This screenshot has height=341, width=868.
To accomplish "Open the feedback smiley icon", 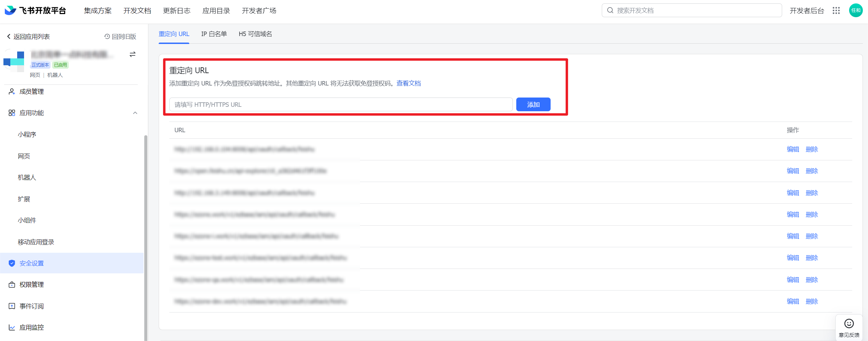I will (x=849, y=324).
